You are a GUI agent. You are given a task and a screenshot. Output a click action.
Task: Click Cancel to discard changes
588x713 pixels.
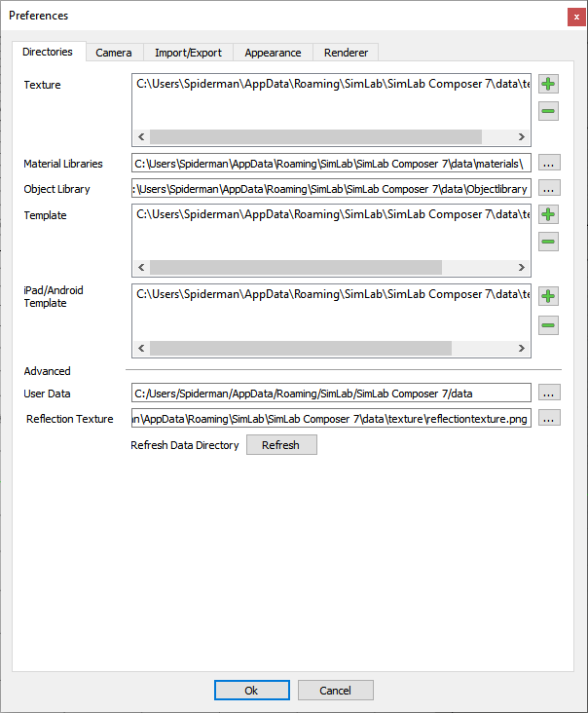pyautogui.click(x=336, y=691)
